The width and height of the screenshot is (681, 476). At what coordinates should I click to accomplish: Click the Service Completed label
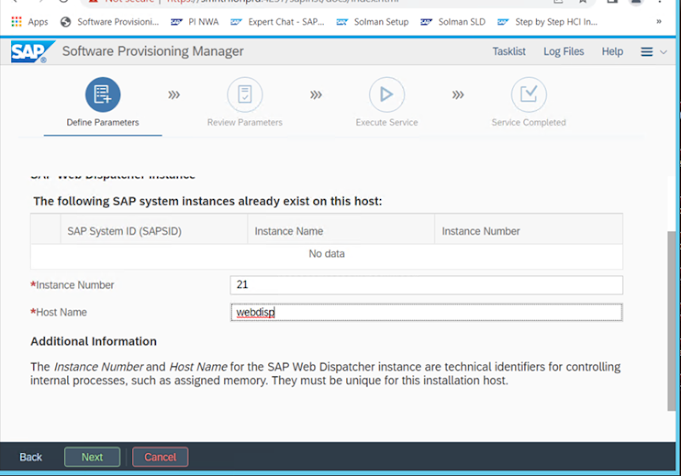[529, 122]
